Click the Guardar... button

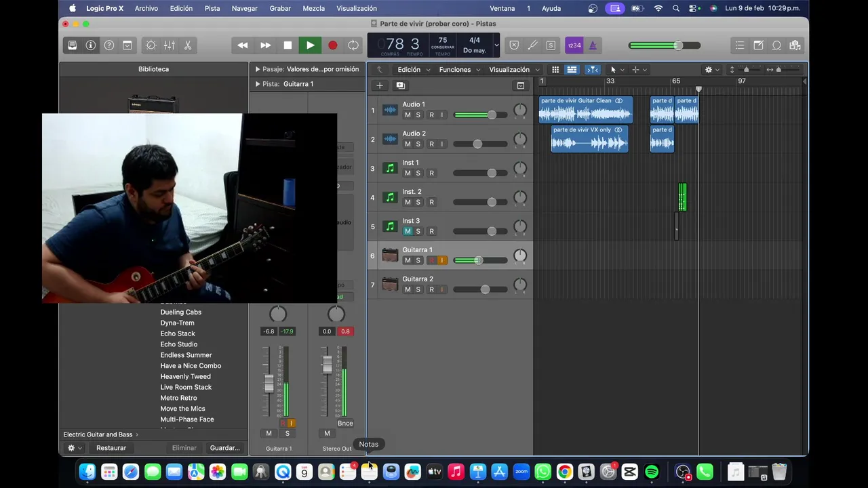(x=225, y=448)
